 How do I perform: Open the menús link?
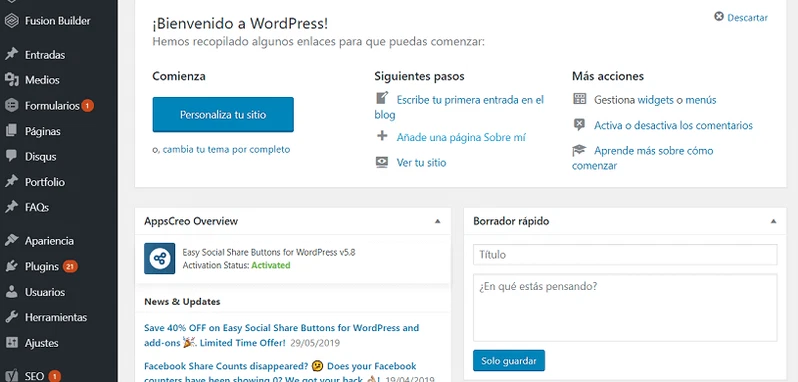tap(700, 100)
